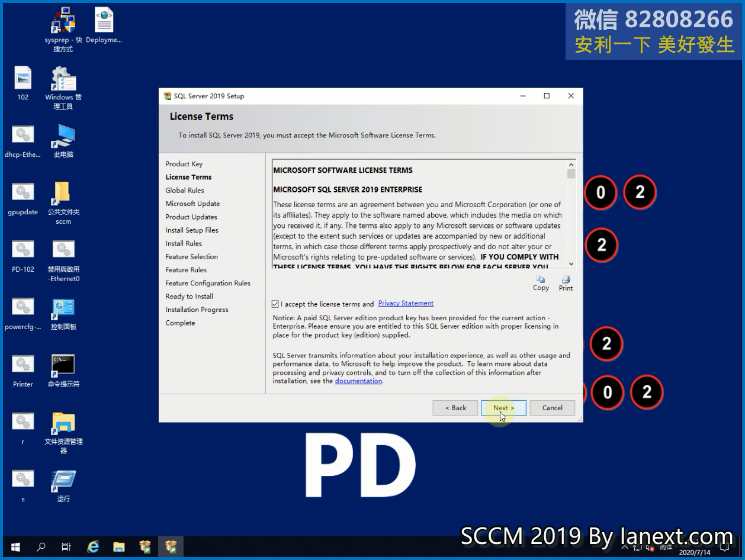Click the Global Rules step in sidebar
The image size is (745, 560).
[x=185, y=191]
